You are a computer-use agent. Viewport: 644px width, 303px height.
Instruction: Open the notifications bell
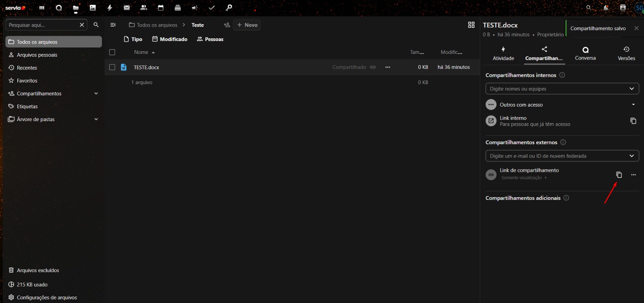[606, 8]
